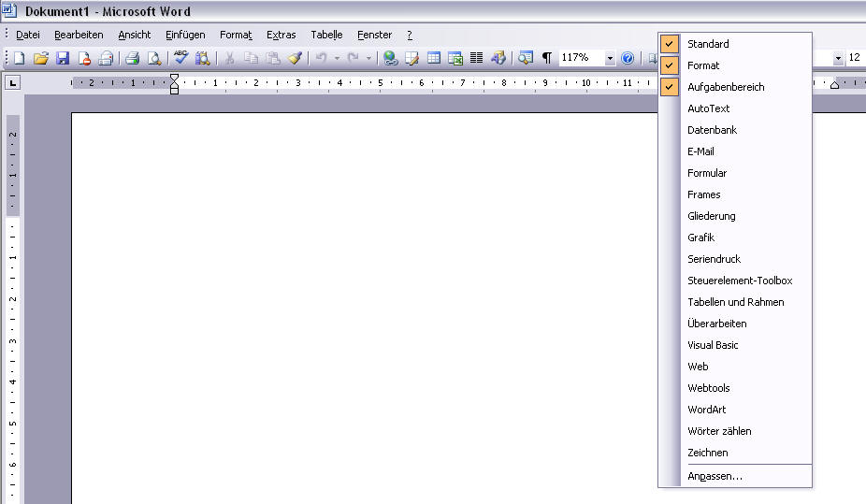This screenshot has width=866, height=504.
Task: Click the right indent marker on ruler
Action: [x=834, y=84]
